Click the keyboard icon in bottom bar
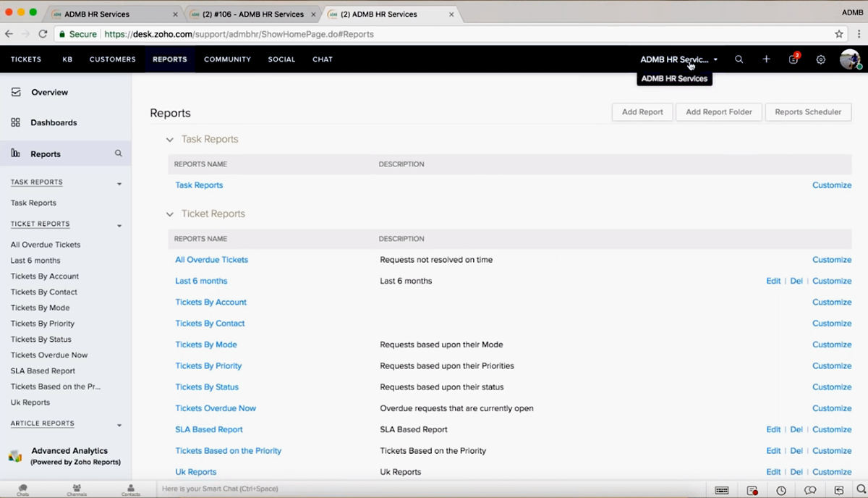The width and height of the screenshot is (868, 498). 722,490
